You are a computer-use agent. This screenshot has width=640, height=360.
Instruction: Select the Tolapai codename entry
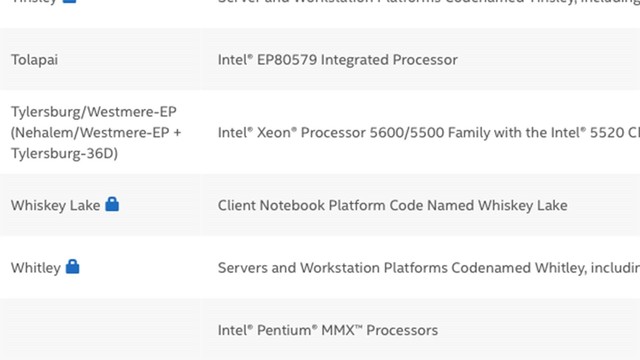point(34,60)
